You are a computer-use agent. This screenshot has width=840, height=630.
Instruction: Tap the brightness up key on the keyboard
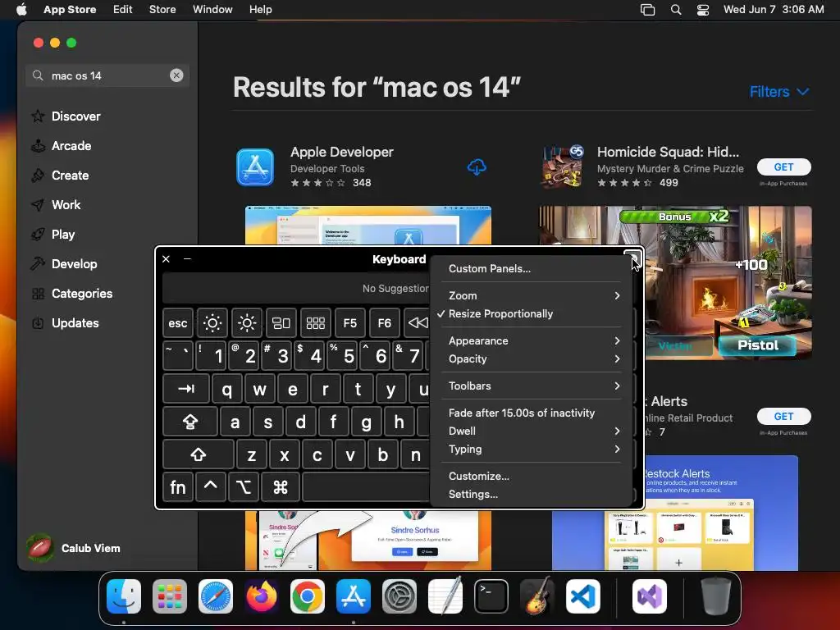tap(246, 323)
